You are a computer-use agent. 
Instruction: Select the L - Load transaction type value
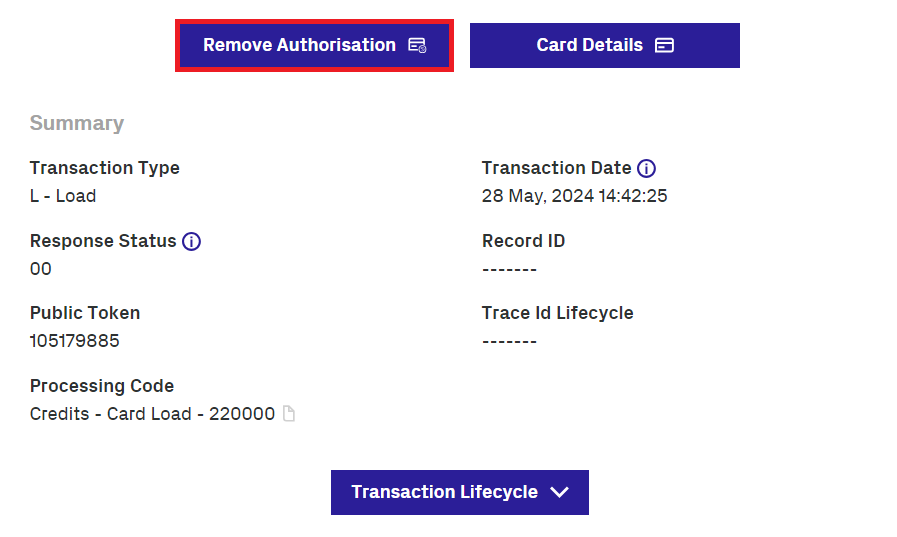point(63,196)
